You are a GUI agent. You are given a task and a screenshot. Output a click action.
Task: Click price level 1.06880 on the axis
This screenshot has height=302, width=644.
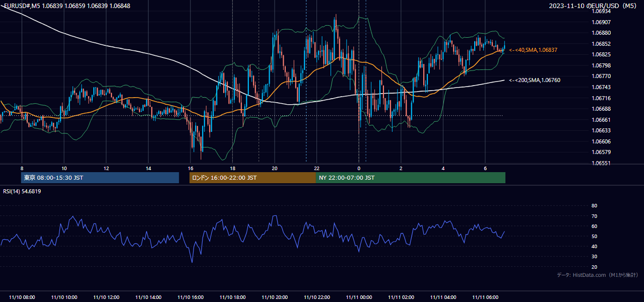[x=601, y=33]
